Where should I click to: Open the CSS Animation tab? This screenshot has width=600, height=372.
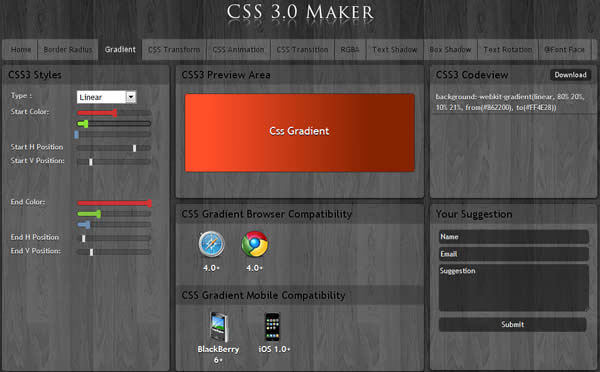tap(238, 50)
